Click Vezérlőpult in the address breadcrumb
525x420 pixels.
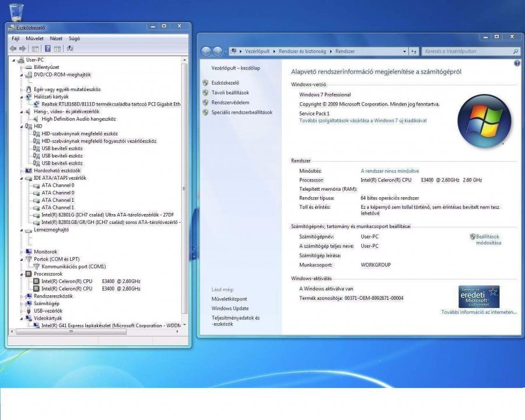257,51
